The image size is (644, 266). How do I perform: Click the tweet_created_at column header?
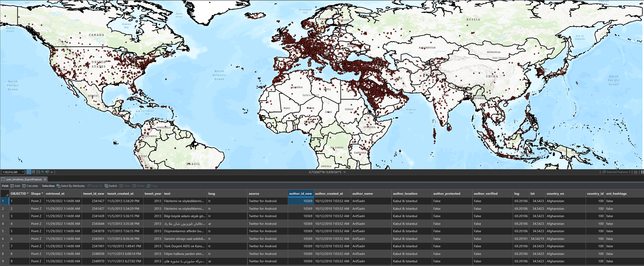pyautogui.click(x=120, y=194)
